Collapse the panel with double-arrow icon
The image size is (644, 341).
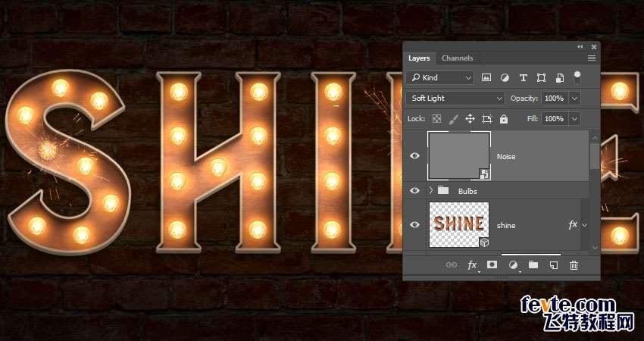(580, 47)
